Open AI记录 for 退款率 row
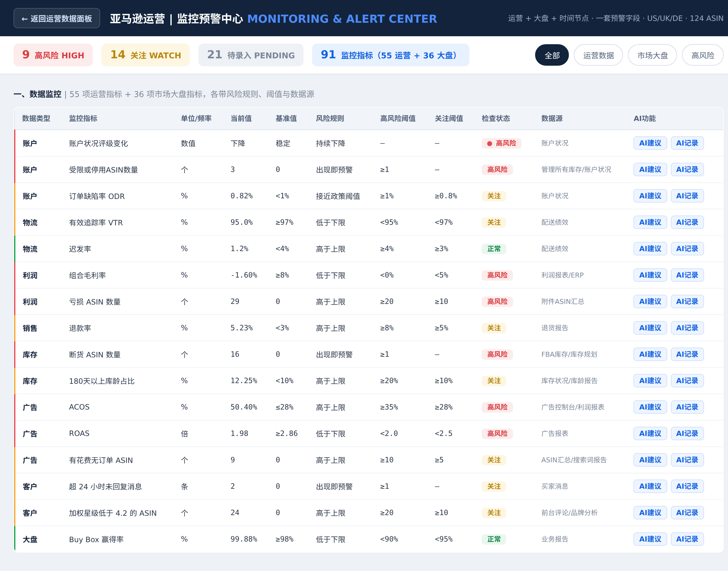This screenshot has width=728, height=571. click(687, 328)
